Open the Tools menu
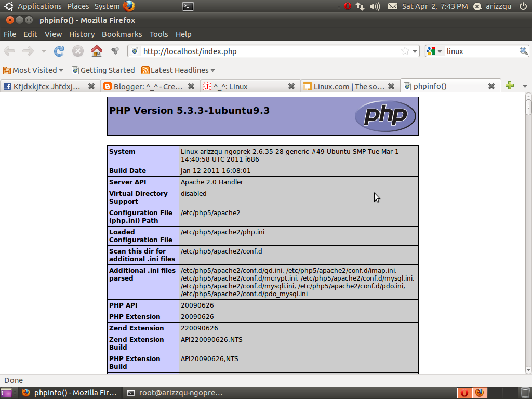The height and width of the screenshot is (399, 532). pos(159,34)
